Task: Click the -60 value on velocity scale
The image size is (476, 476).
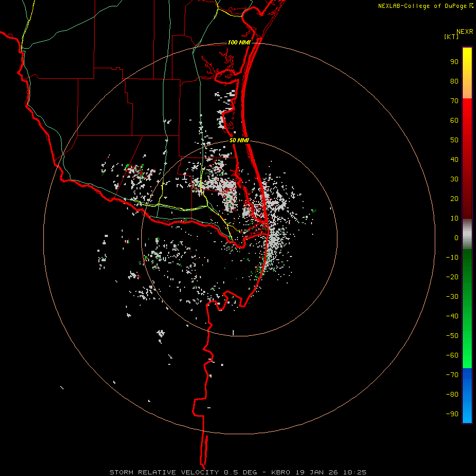Action: (x=452, y=355)
